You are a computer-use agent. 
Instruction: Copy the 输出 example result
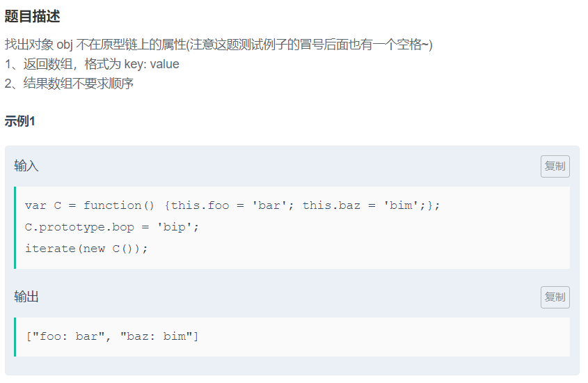[x=555, y=297]
